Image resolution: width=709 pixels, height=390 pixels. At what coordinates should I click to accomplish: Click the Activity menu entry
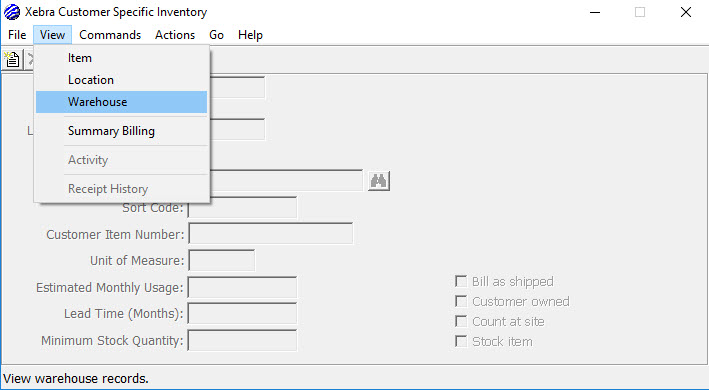click(121, 160)
